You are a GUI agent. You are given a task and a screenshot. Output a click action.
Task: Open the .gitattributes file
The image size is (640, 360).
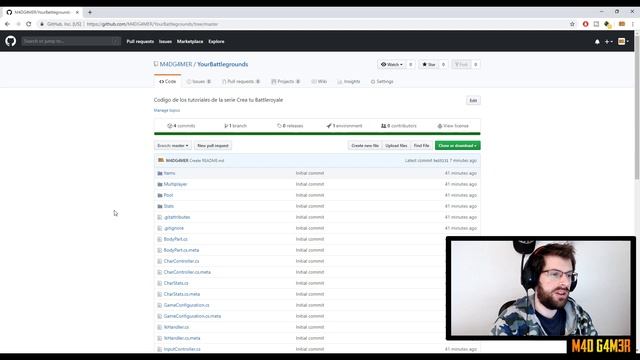pyautogui.click(x=177, y=218)
